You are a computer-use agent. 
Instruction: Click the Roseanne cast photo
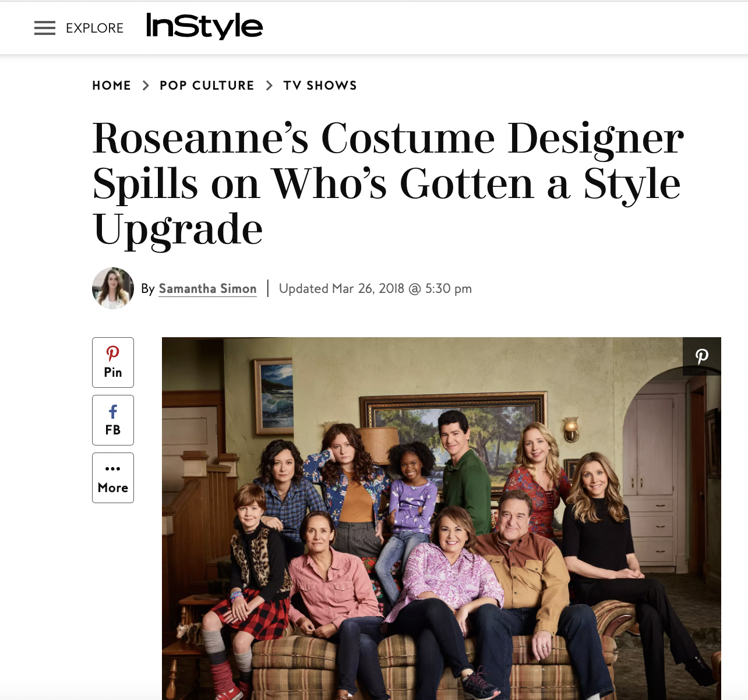(441, 518)
